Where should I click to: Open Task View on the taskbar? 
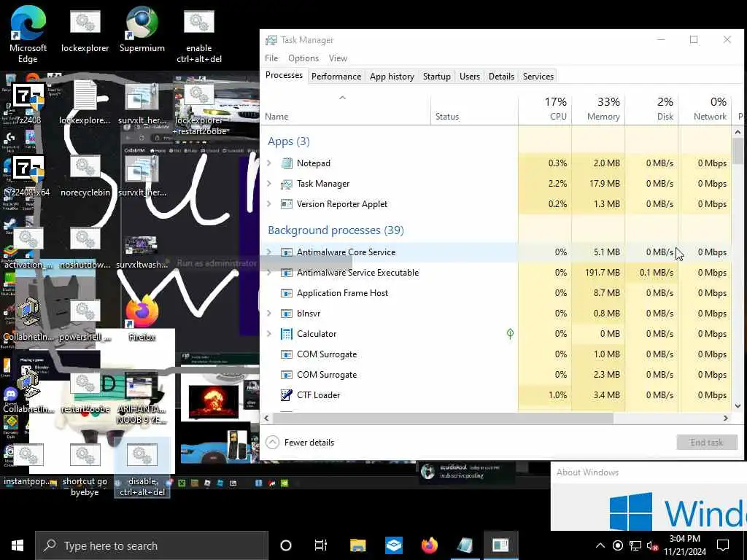pos(321,545)
